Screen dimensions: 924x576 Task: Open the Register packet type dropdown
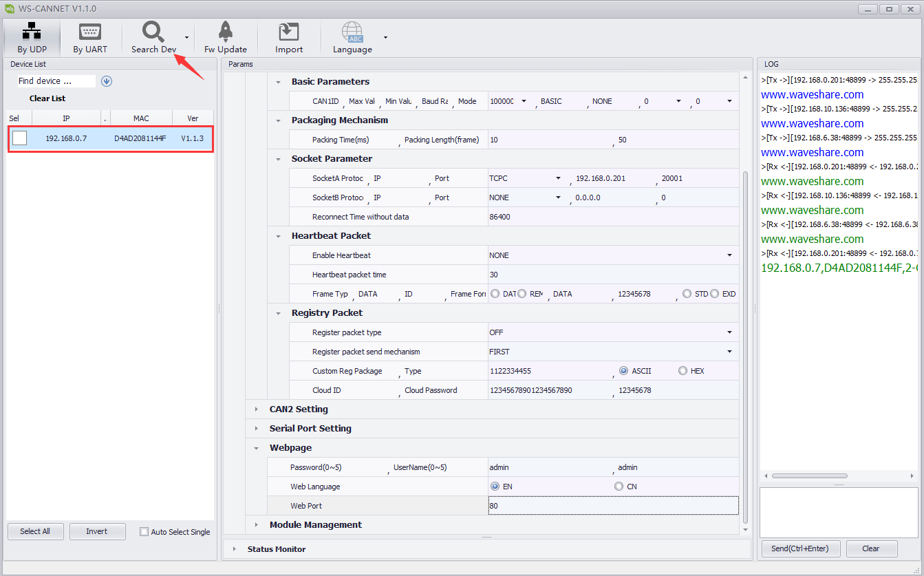[x=729, y=332]
